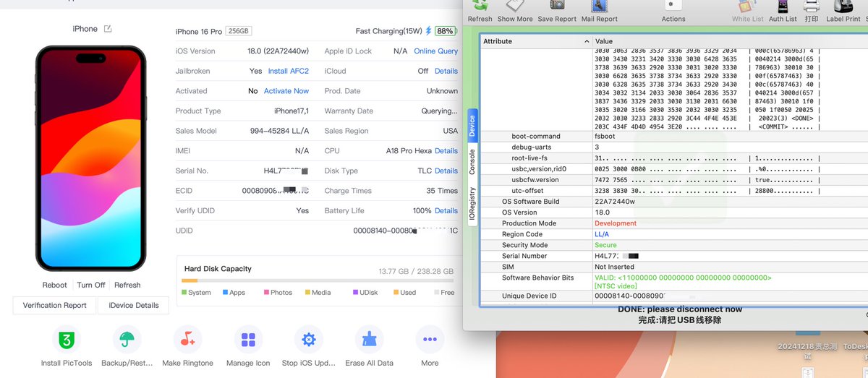Click the iPhone17,1 product type value
Viewport: 868px width, 378px height.
click(x=292, y=111)
